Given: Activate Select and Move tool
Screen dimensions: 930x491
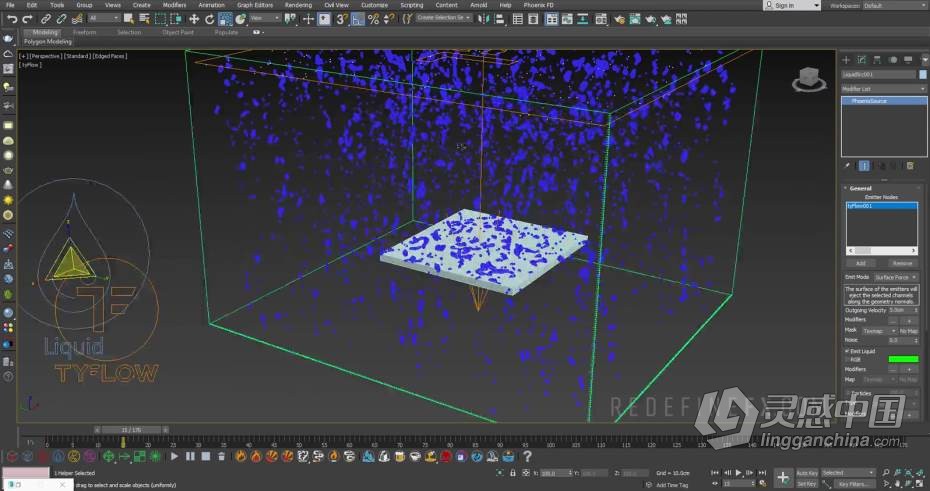Looking at the screenshot, I should coord(194,20).
